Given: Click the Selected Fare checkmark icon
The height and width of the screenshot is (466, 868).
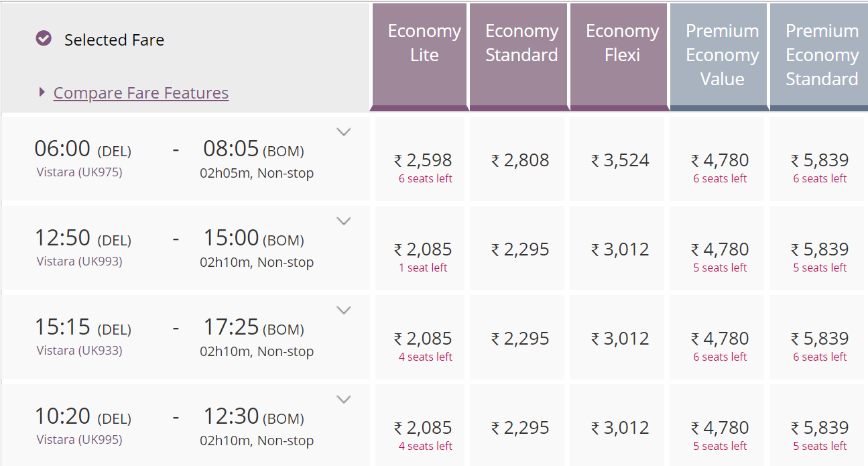Looking at the screenshot, I should click(43, 39).
